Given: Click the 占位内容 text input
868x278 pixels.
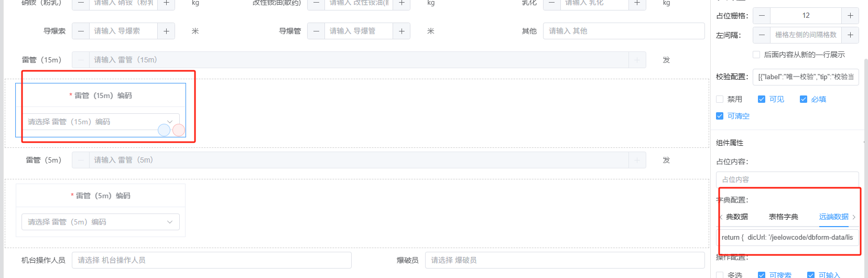Looking at the screenshot, I should 787,179.
